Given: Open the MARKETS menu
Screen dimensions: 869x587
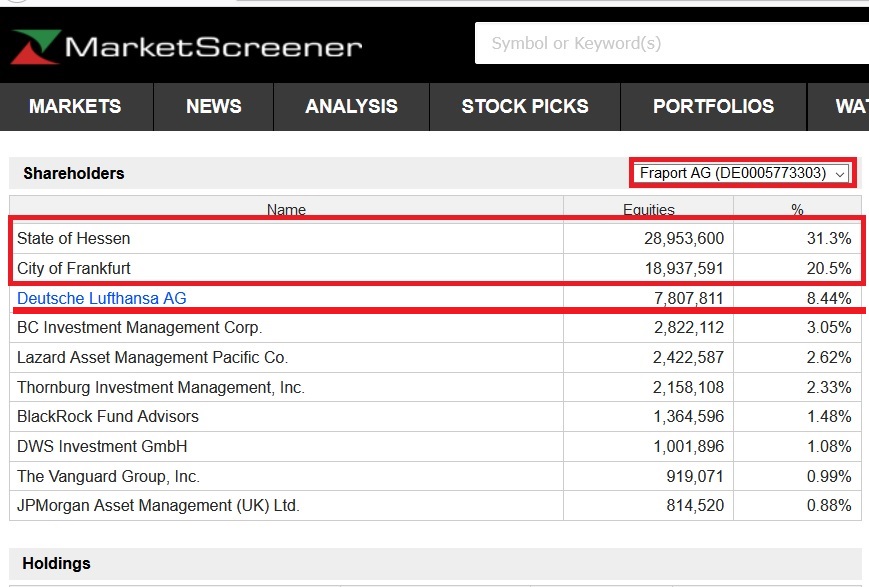Looking at the screenshot, I should tap(75, 106).
